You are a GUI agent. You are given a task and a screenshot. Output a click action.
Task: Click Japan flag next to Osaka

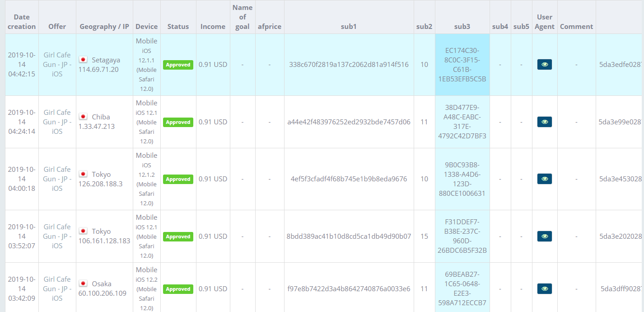pyautogui.click(x=83, y=284)
